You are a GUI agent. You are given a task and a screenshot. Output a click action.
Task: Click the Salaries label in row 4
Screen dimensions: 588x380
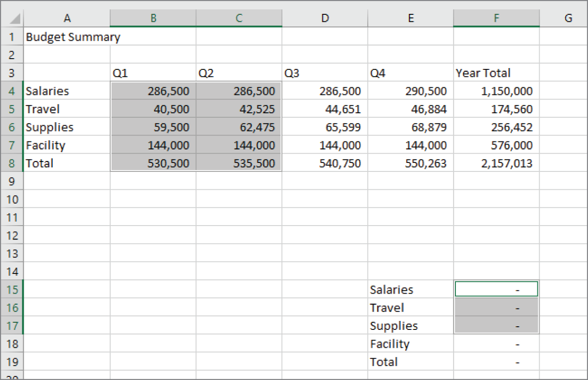(67, 91)
